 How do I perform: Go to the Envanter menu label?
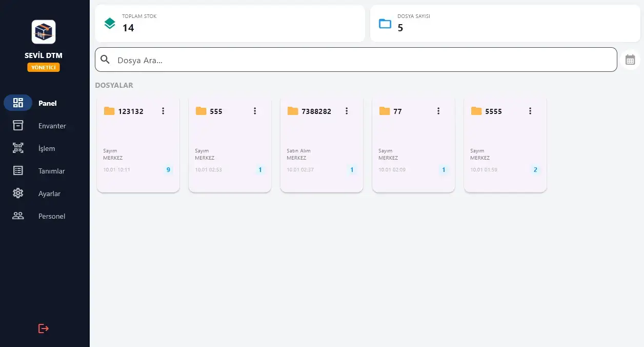click(52, 126)
